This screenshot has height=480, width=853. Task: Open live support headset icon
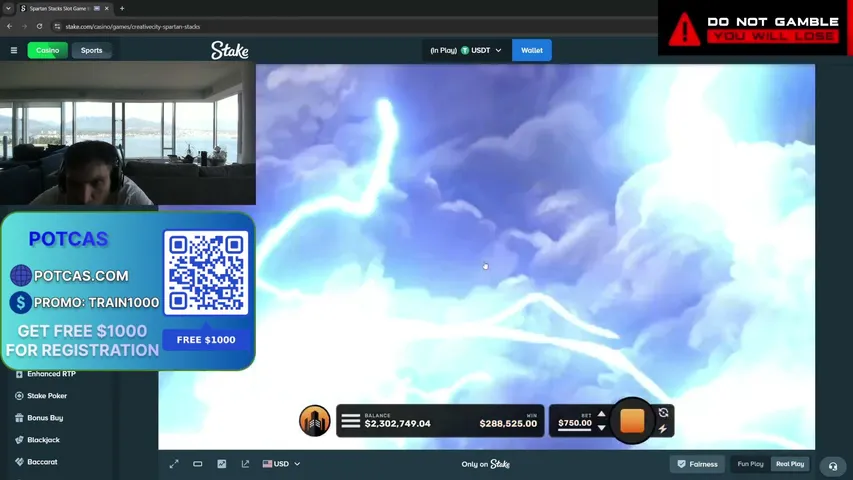[x=832, y=466]
